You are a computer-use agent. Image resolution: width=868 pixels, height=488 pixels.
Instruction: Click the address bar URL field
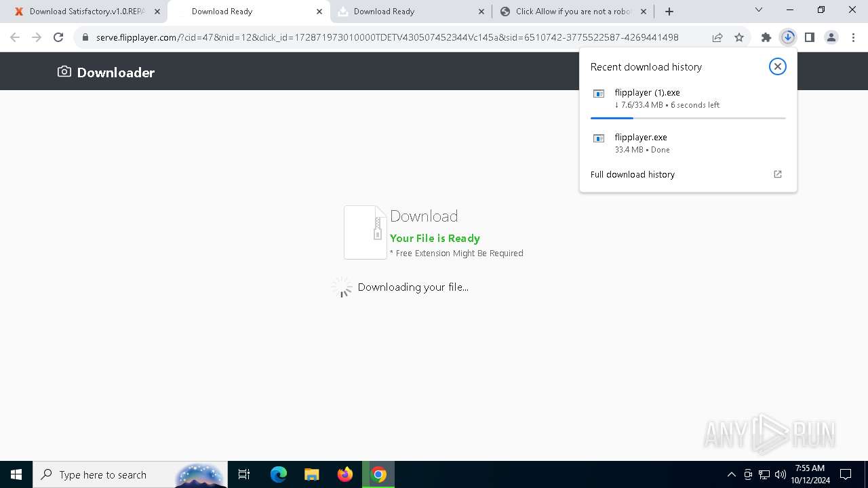coord(387,37)
